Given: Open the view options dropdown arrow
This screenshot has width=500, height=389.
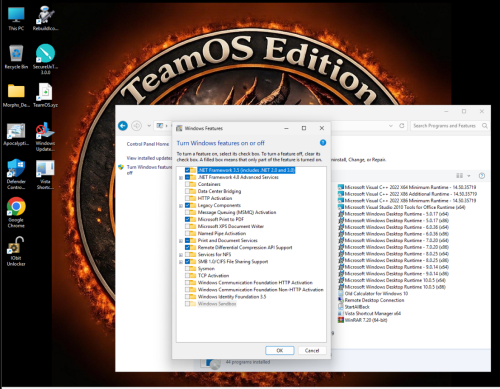Looking at the screenshot, I should (469, 176).
